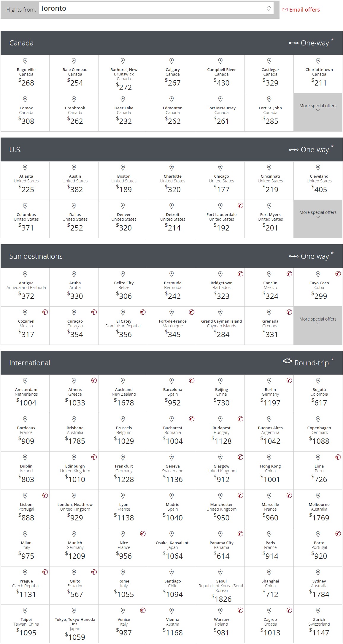The height and width of the screenshot is (644, 343).
Task: Click the map pin icon above Chicago
Action: [x=220, y=168]
